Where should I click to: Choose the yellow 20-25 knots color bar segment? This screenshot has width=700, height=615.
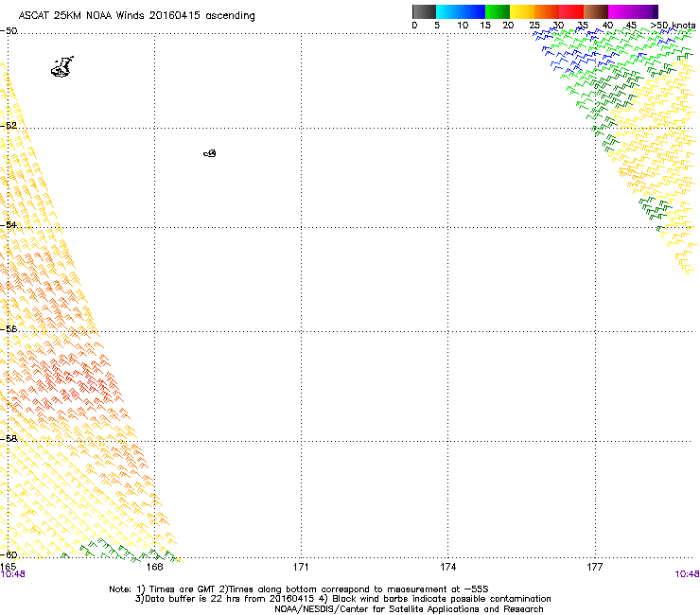[522, 11]
